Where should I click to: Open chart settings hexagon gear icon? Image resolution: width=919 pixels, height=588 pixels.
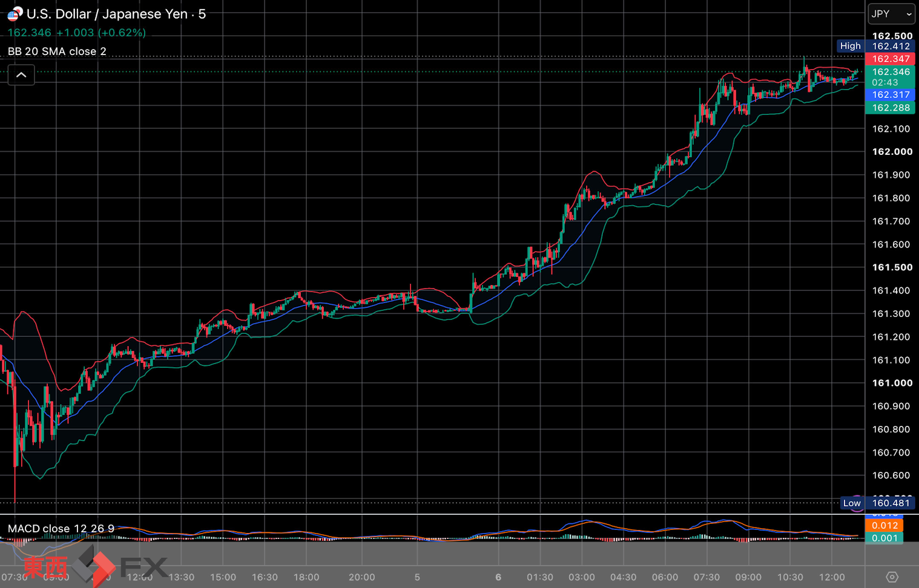[x=892, y=577]
